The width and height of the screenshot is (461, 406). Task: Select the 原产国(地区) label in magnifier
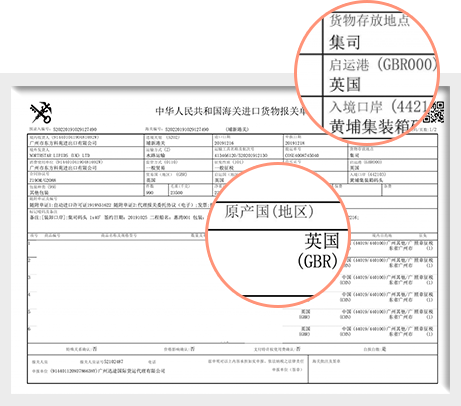point(269,212)
